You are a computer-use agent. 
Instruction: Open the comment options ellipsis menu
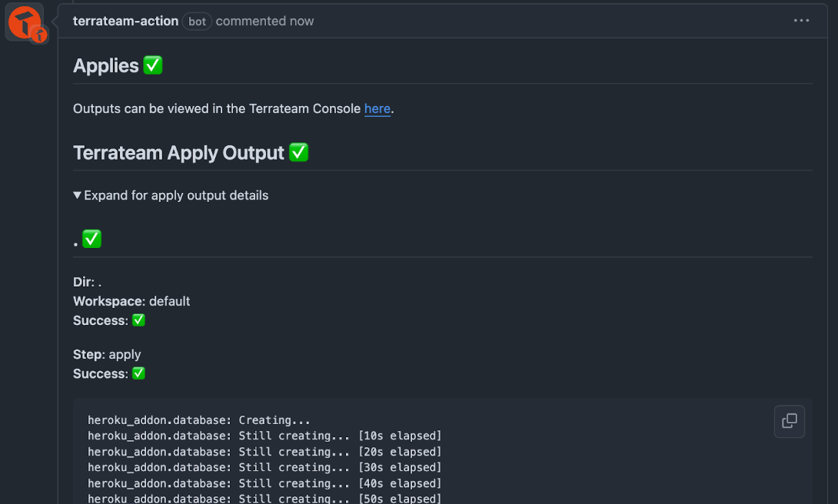pyautogui.click(x=801, y=20)
